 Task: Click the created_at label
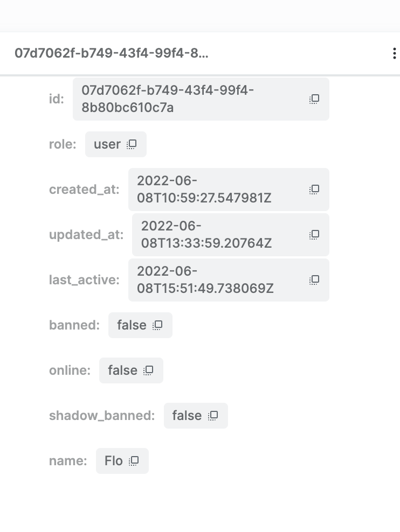point(84,190)
